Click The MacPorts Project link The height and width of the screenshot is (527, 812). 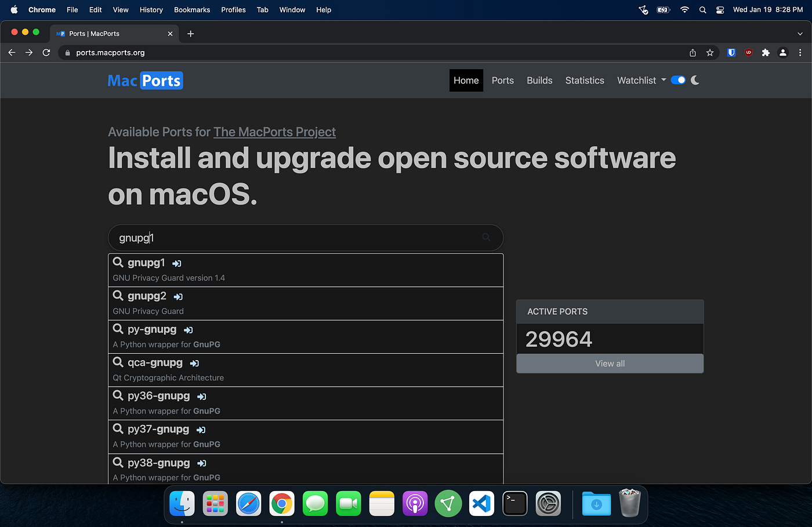tap(274, 132)
